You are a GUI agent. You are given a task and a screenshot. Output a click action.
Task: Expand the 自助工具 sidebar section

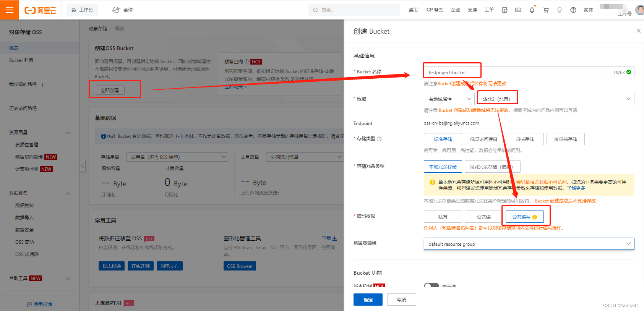68,279
